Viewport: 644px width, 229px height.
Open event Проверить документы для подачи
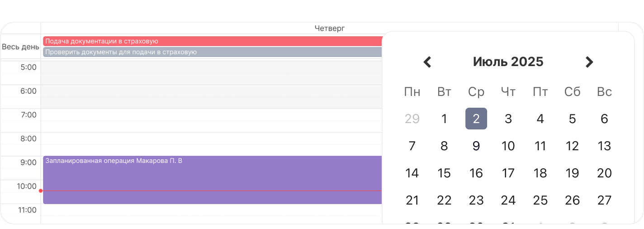coord(213,52)
